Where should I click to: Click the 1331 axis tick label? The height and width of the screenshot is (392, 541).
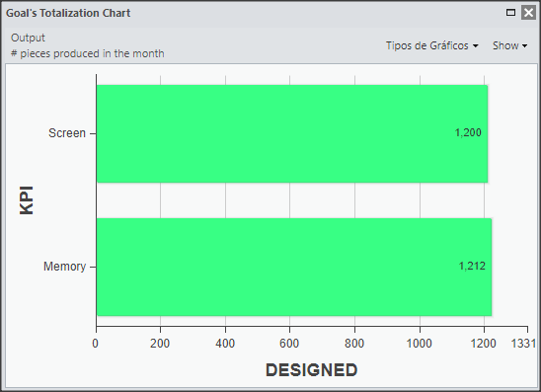coord(523,344)
